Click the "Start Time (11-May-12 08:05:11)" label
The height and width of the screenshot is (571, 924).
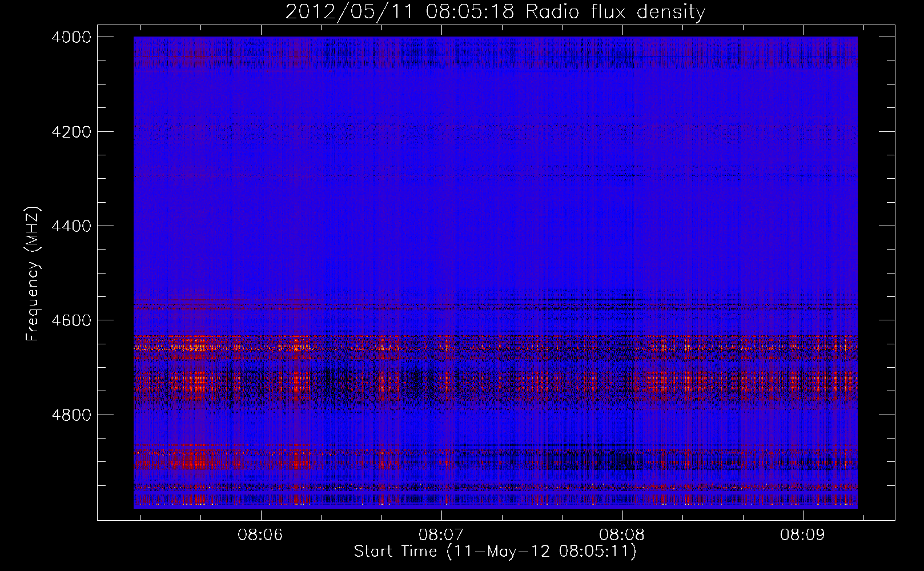495,552
